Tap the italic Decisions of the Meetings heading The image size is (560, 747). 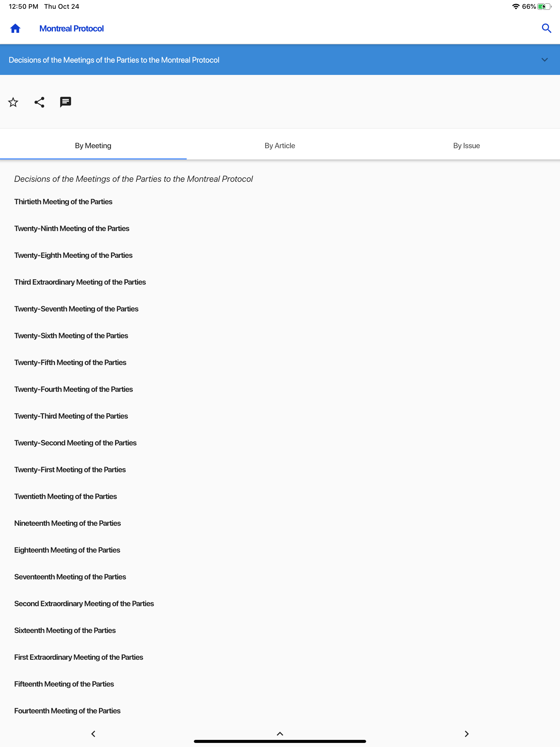[x=133, y=179]
